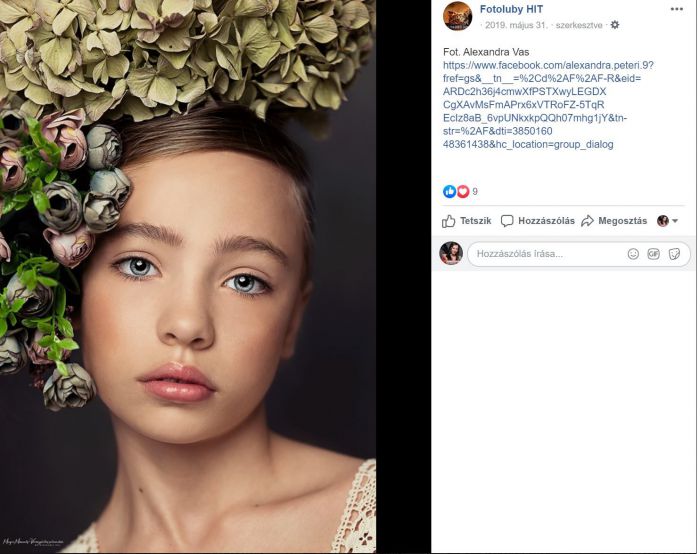Screen dimensions: 700x554
Task: Open the sticker picker in comment box
Action: [x=674, y=254]
